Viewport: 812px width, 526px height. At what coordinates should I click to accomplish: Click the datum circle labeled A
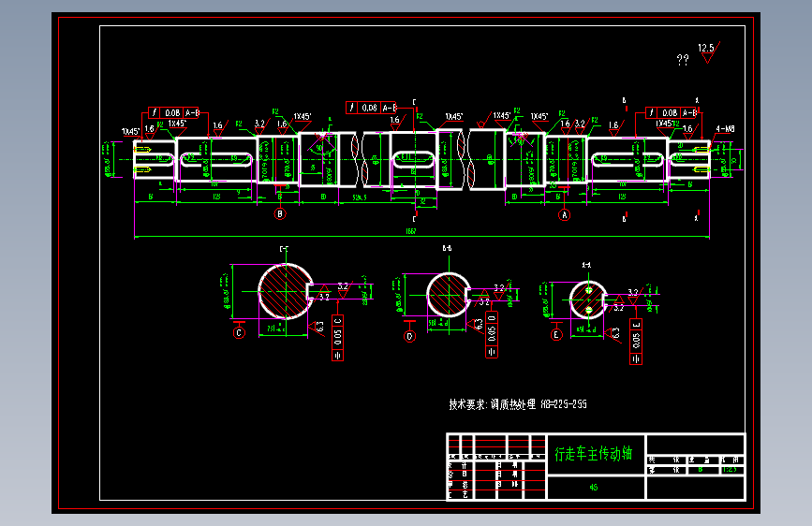point(565,214)
